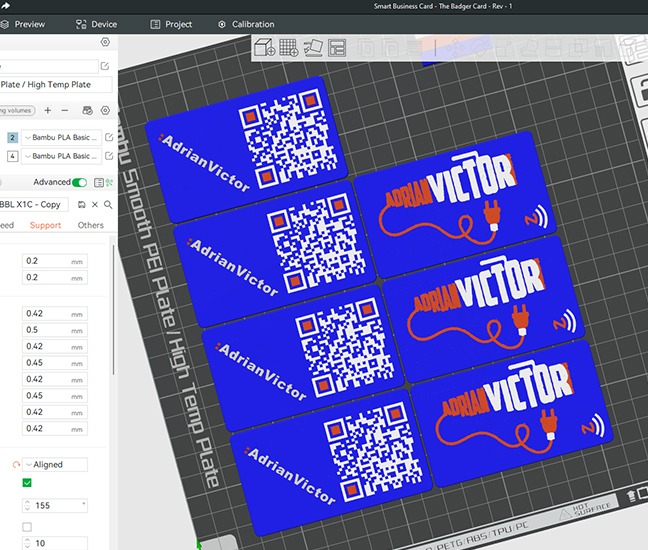Image resolution: width=648 pixels, height=550 pixels.
Task: Search process settings with magnifier icon
Action: [108, 205]
